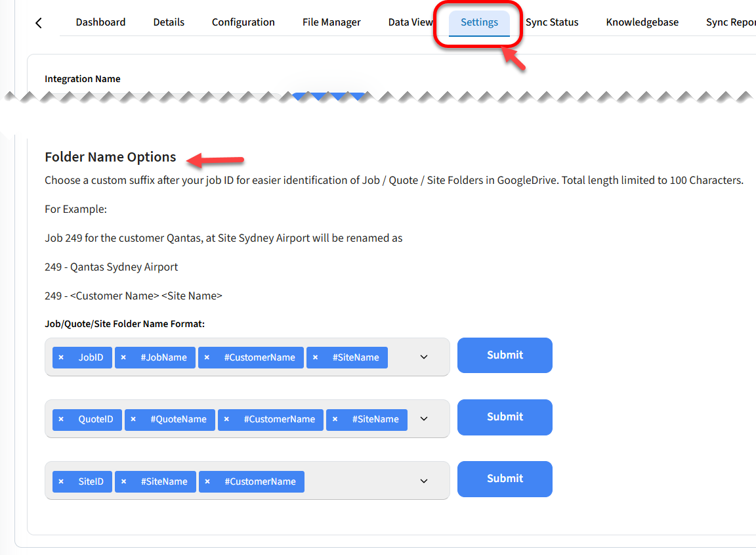Screen dimensions: 756x555
Task: Open the Dashboard tab
Action: pos(100,22)
